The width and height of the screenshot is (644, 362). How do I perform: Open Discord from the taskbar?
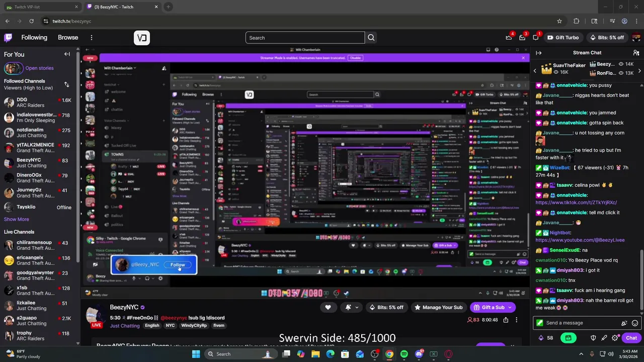pos(419,354)
